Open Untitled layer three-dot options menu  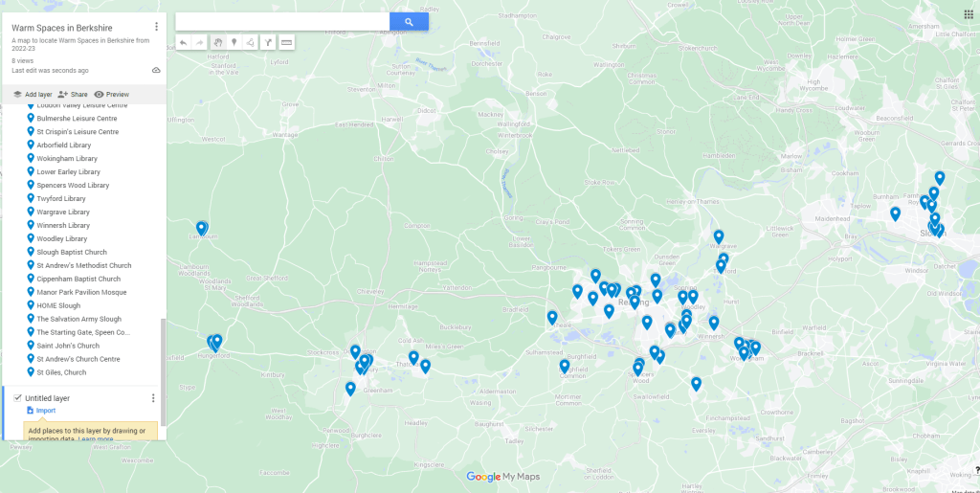pyautogui.click(x=153, y=398)
